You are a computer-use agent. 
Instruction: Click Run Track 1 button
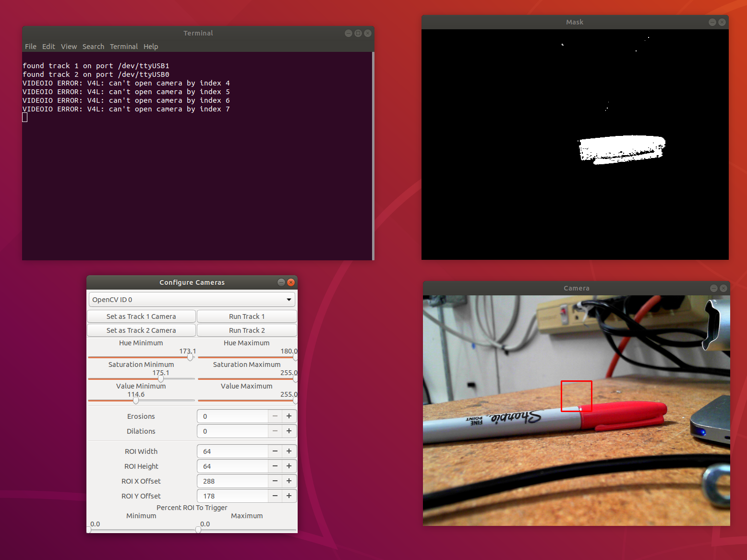point(247,317)
